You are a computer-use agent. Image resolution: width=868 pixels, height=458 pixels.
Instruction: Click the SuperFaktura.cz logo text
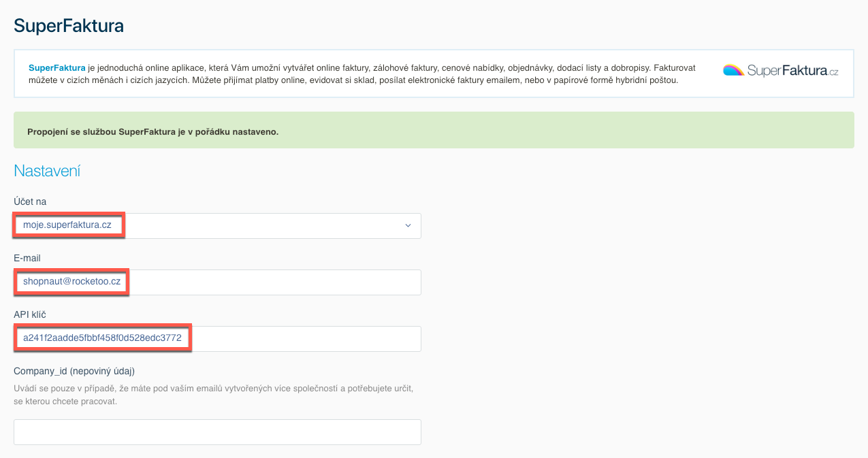pos(792,70)
